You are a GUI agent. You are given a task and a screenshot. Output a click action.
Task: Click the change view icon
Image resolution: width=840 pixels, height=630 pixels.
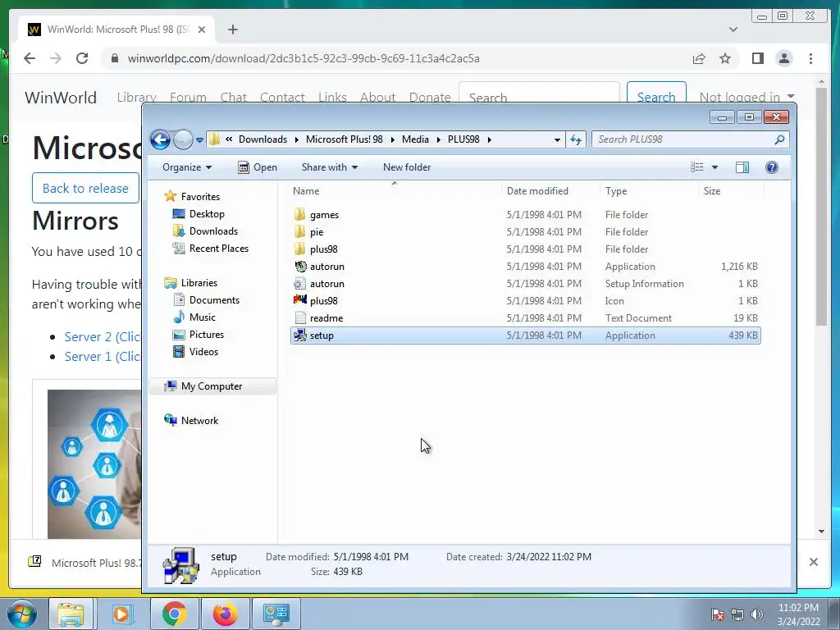697,167
